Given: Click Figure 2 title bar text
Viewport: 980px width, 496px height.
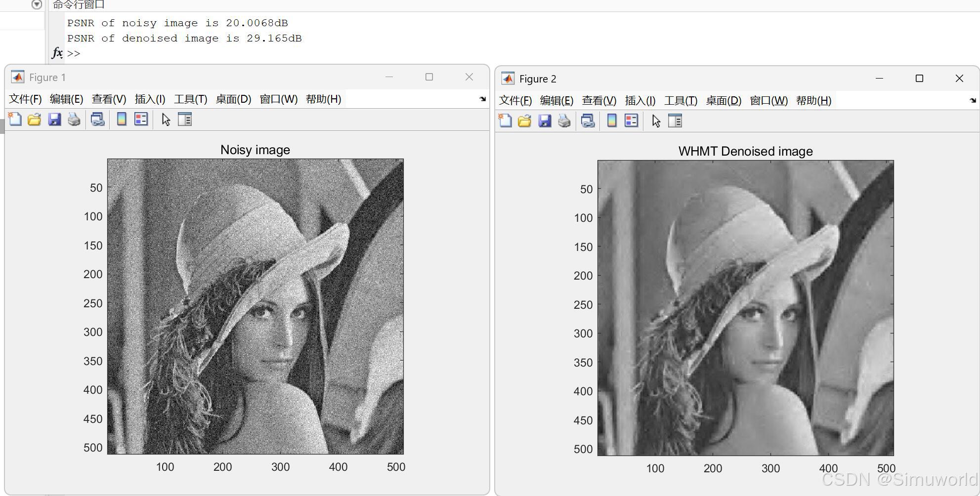Looking at the screenshot, I should (538, 79).
